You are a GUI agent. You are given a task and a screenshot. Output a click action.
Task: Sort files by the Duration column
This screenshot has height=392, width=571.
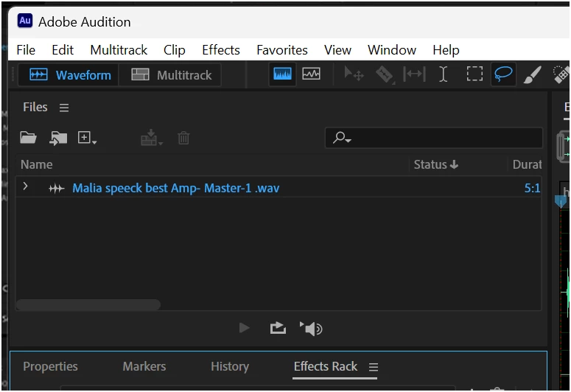pyautogui.click(x=527, y=164)
